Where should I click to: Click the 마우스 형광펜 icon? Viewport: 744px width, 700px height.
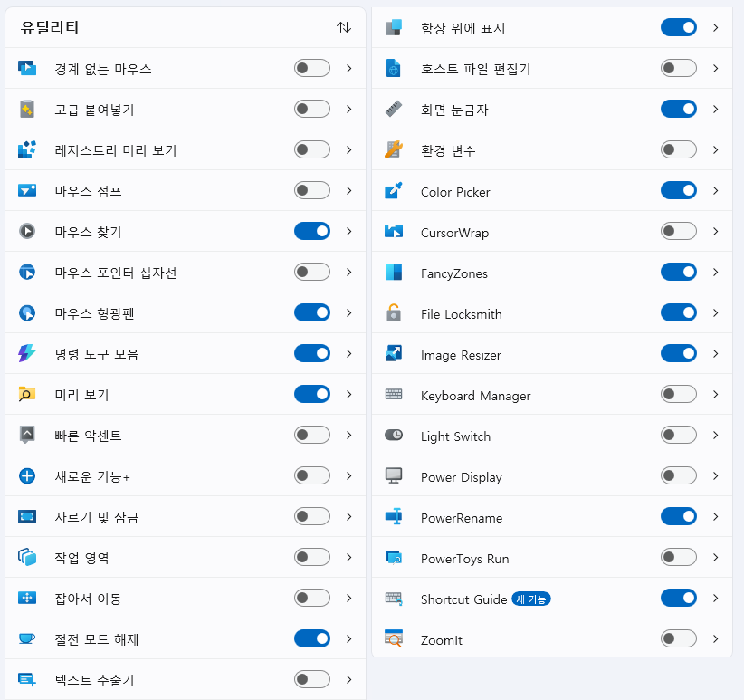[27, 313]
